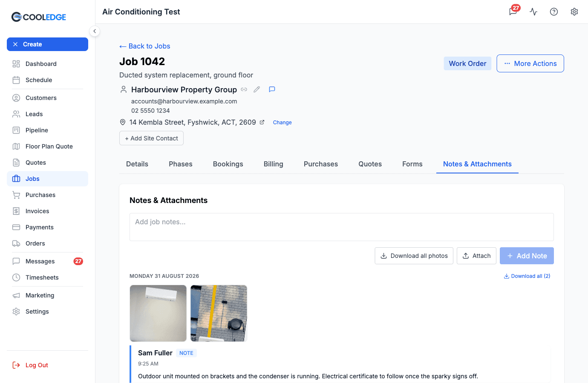Go to Schedule in the sidebar
This screenshot has width=588, height=383.
pyautogui.click(x=47, y=80)
